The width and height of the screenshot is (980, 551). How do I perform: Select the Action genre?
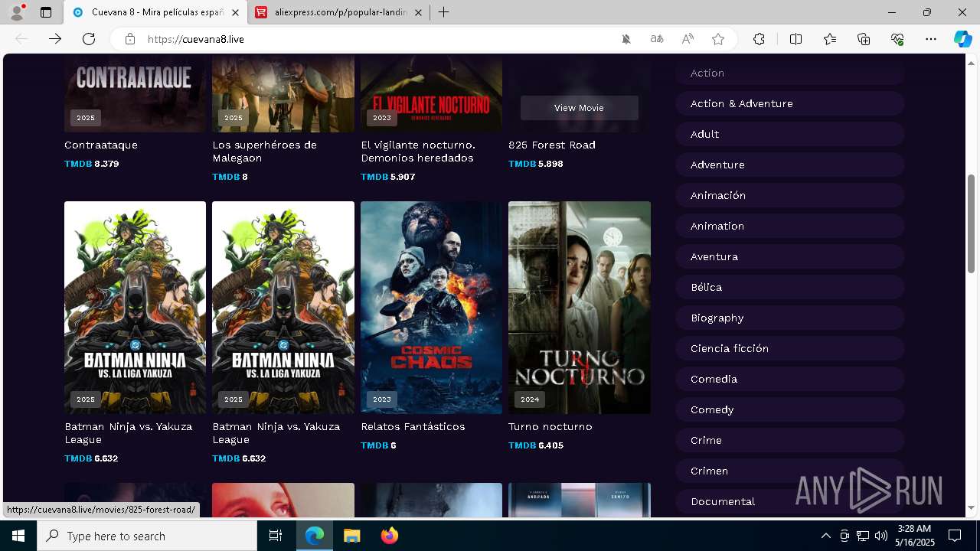(790, 73)
